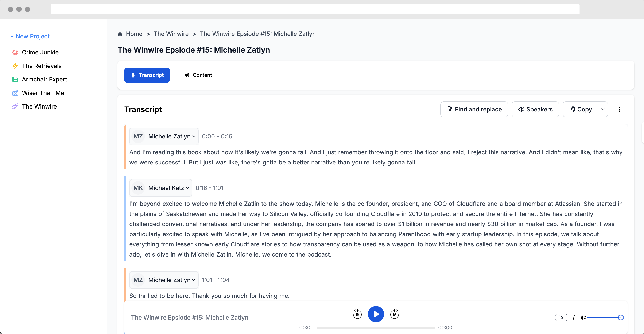Open the Michael Katz speaker dropdown

click(187, 188)
